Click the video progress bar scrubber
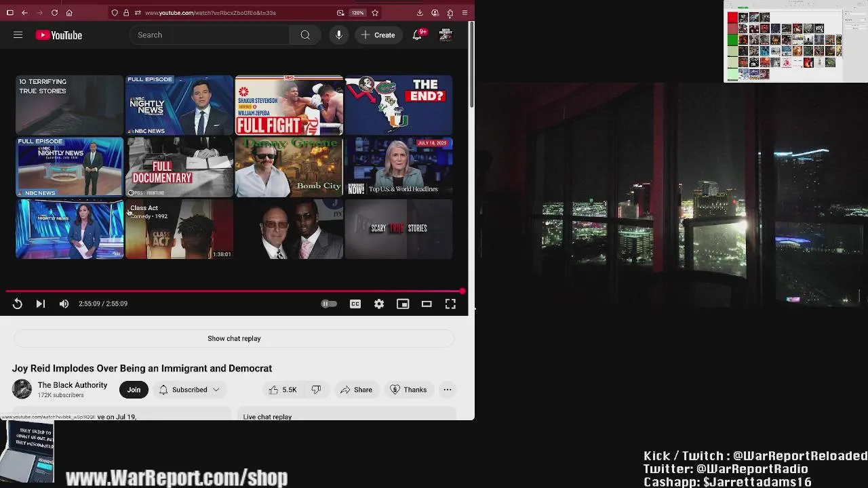 462,291
